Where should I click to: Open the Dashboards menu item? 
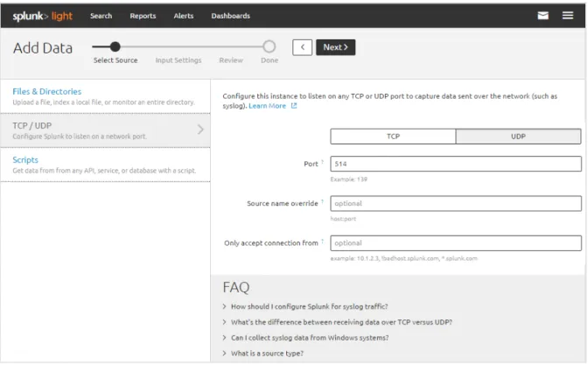pyautogui.click(x=231, y=16)
